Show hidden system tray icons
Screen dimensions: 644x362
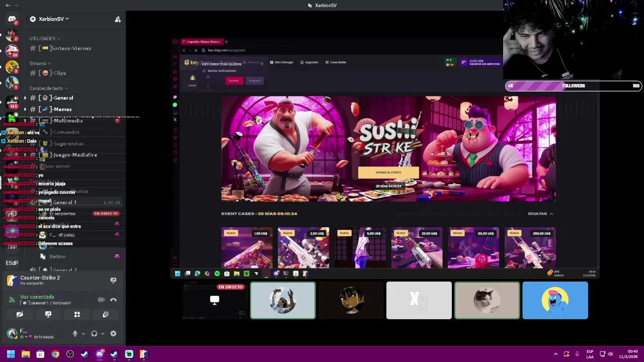[x=555, y=354]
